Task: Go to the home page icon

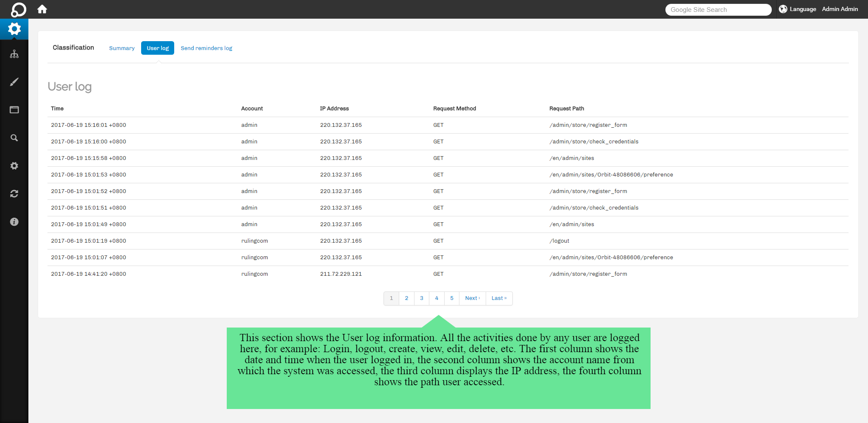Action: point(42,9)
